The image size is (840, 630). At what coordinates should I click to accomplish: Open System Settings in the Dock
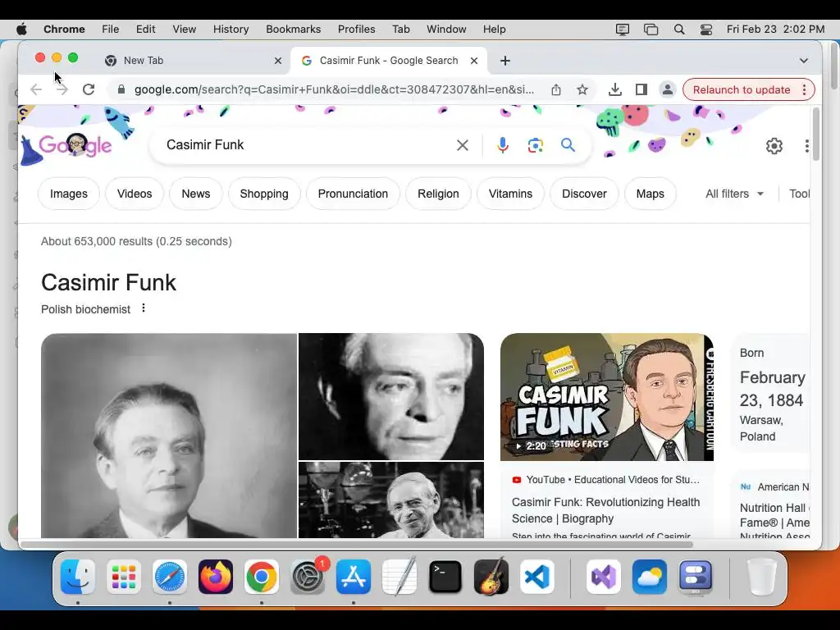point(308,577)
